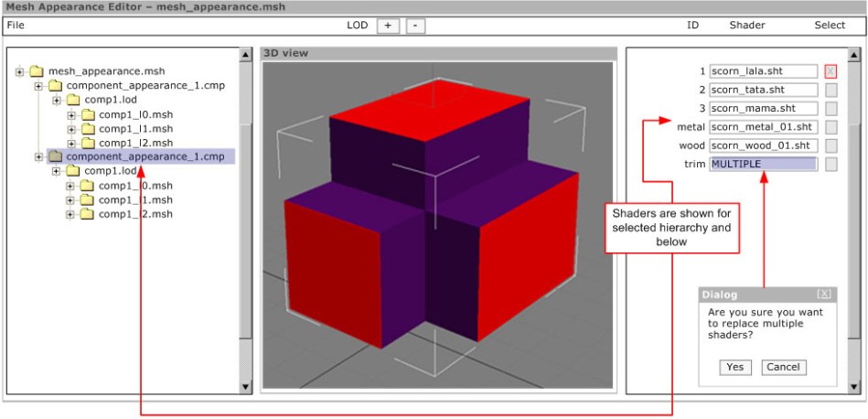This screenshot has height=419, width=868.
Task: Open the File menu
Action: pos(16,26)
